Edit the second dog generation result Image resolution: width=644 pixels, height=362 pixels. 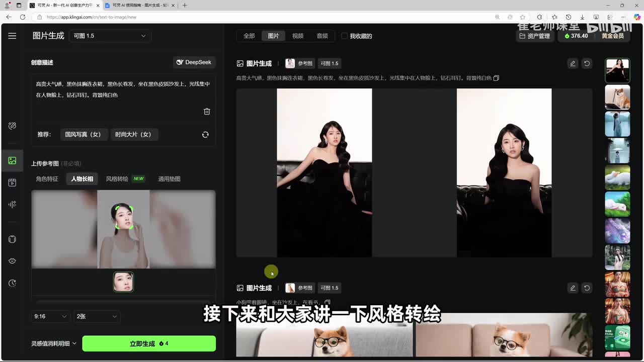573,288
